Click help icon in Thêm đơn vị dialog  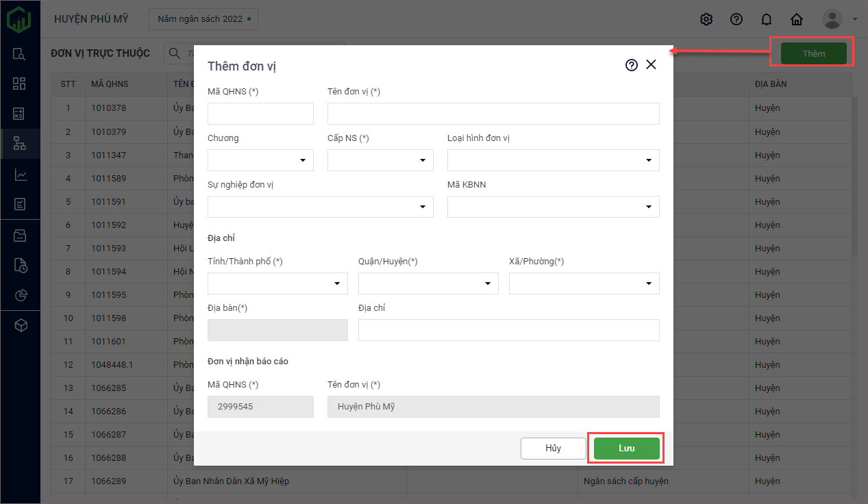tap(632, 65)
